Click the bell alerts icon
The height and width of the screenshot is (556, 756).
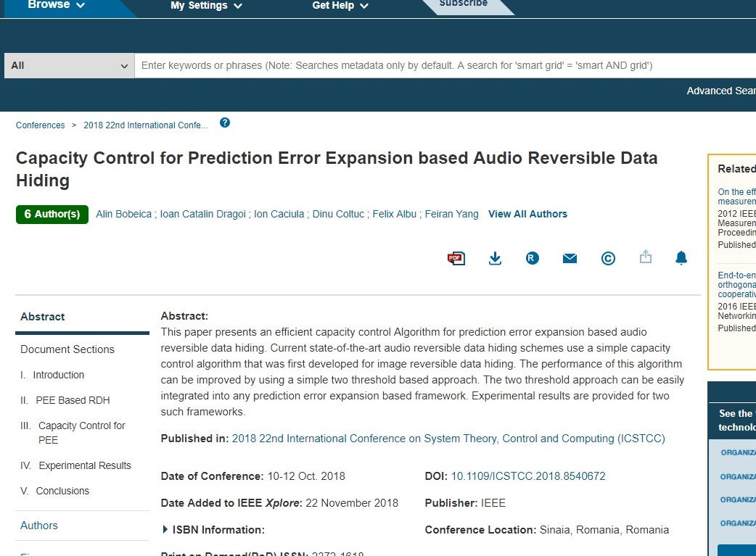681,258
